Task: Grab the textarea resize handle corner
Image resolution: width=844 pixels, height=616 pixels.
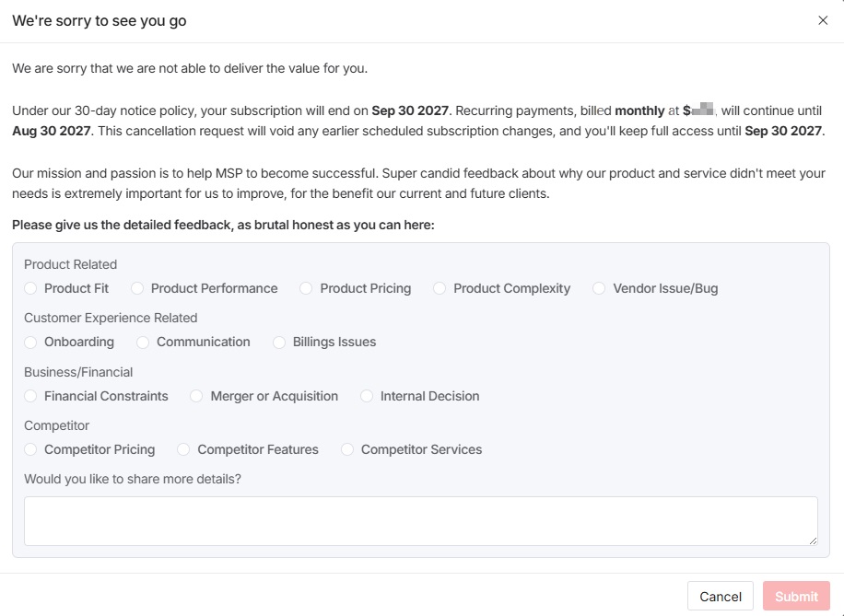Action: (x=813, y=540)
